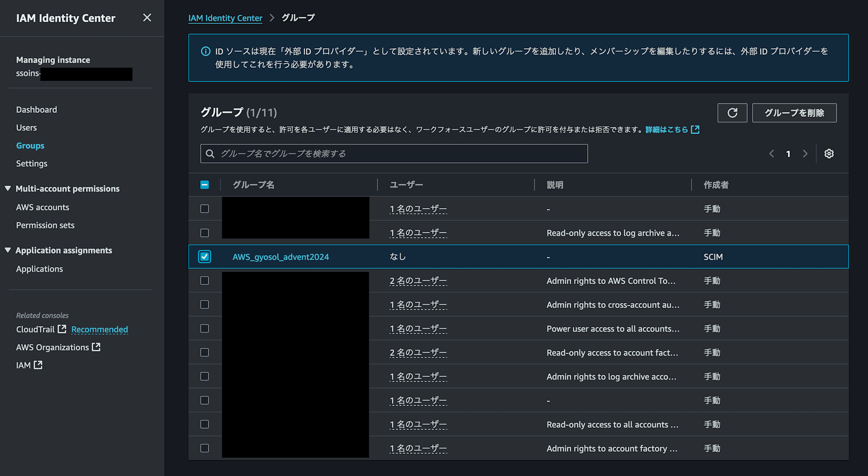Click the refresh groups icon button

tap(732, 113)
